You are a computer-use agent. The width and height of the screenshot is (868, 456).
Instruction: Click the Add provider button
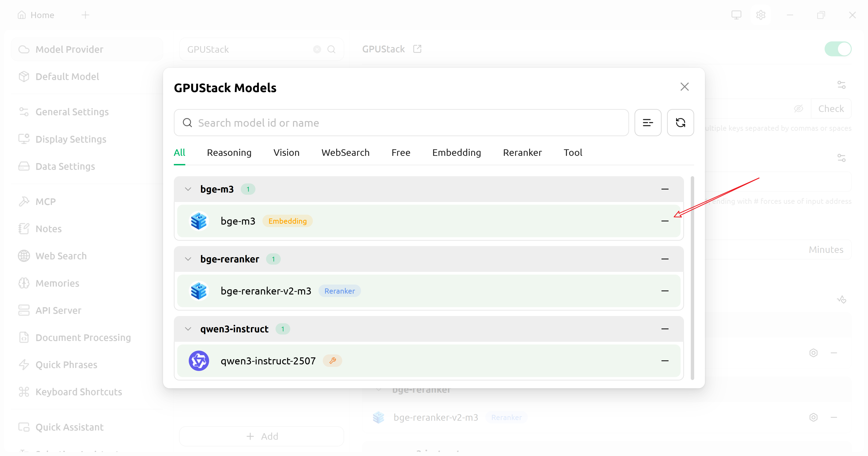click(x=262, y=436)
